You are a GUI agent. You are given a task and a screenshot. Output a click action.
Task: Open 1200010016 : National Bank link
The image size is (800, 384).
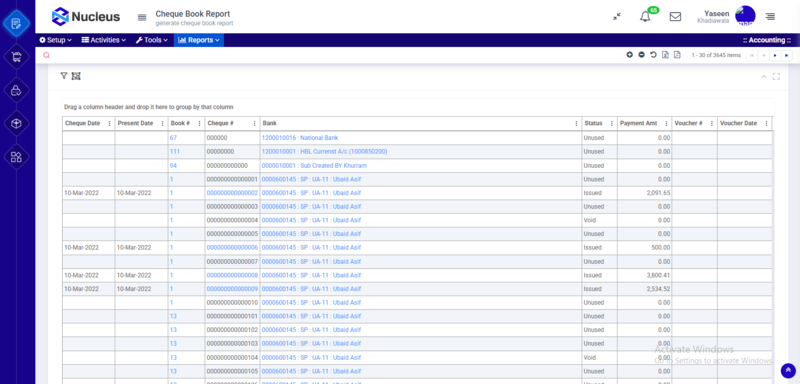click(300, 138)
